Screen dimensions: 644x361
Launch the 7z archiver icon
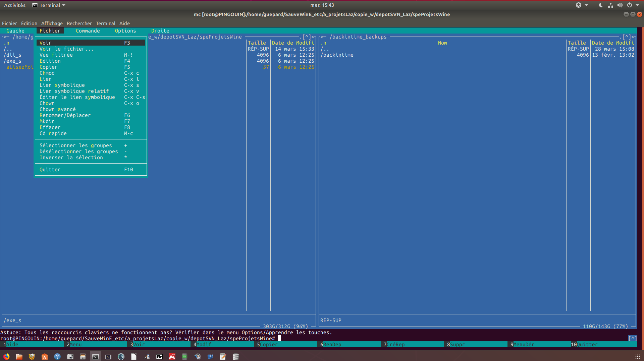tap(159, 357)
